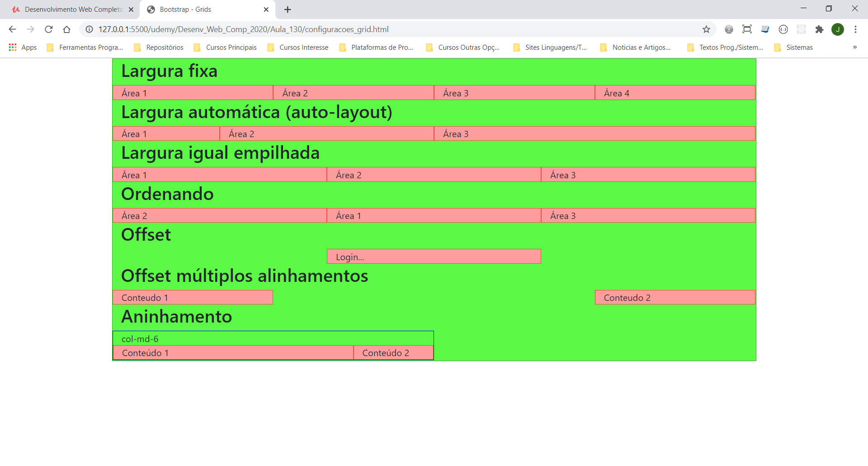Click Área 2 in auto-layout row
Image resolution: width=868 pixels, height=466 pixels.
pos(326,133)
